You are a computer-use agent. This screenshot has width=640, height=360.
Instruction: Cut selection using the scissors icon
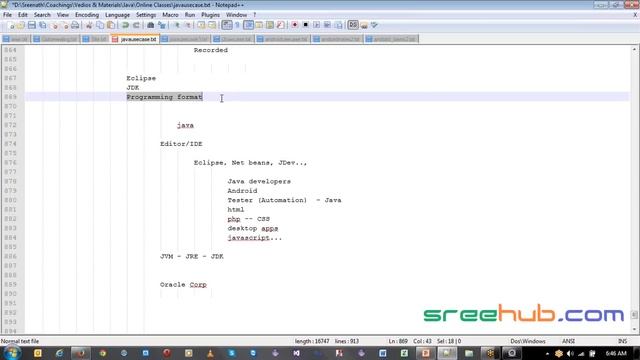pos(89,25)
